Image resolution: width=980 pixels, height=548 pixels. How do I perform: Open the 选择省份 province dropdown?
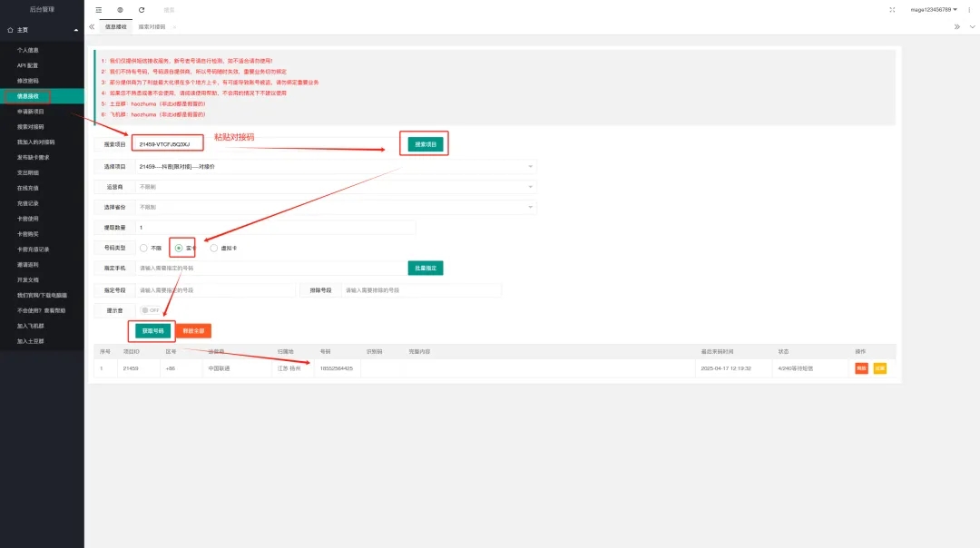coord(335,207)
